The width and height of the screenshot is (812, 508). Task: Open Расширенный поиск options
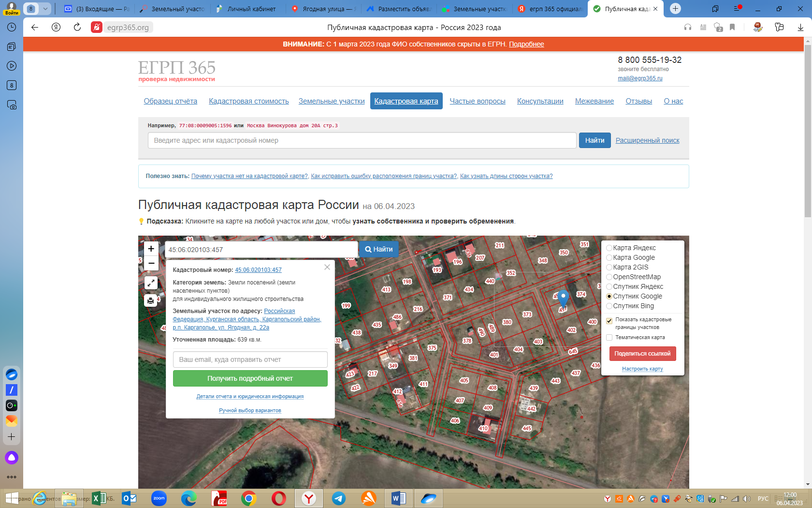(x=647, y=140)
